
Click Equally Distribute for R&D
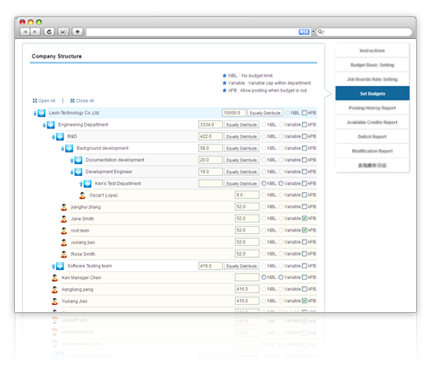[241, 137]
